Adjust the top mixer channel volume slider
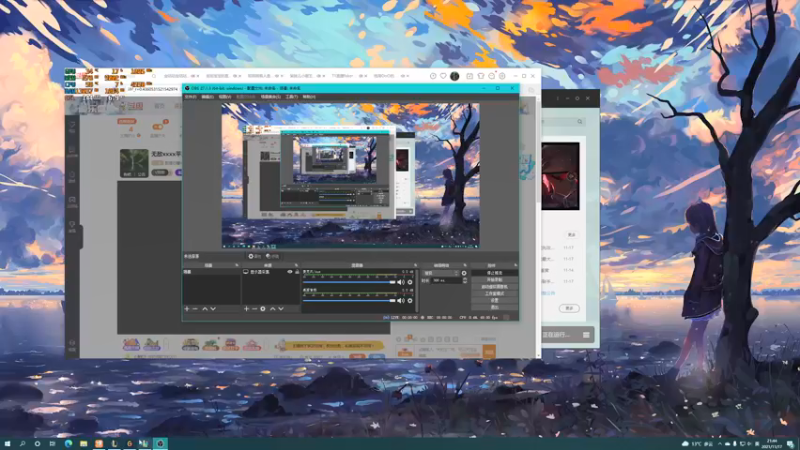The height and width of the screenshot is (450, 800). click(x=349, y=282)
